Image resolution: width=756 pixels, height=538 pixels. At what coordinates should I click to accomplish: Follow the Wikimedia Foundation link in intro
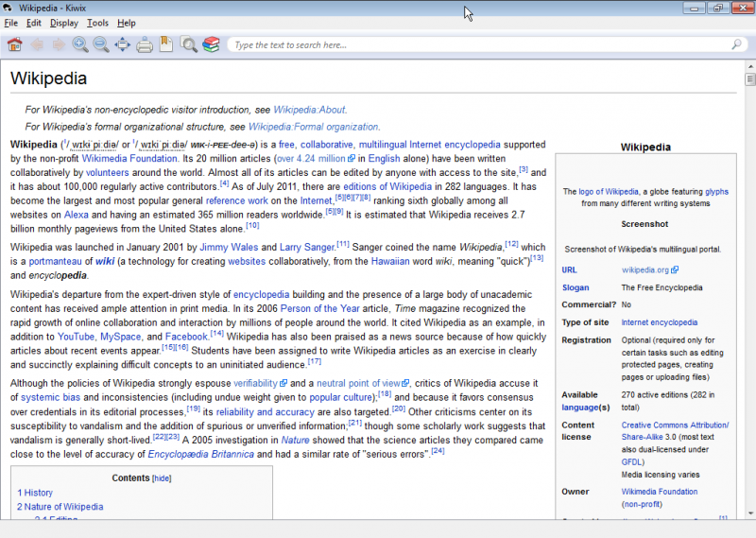129,159
